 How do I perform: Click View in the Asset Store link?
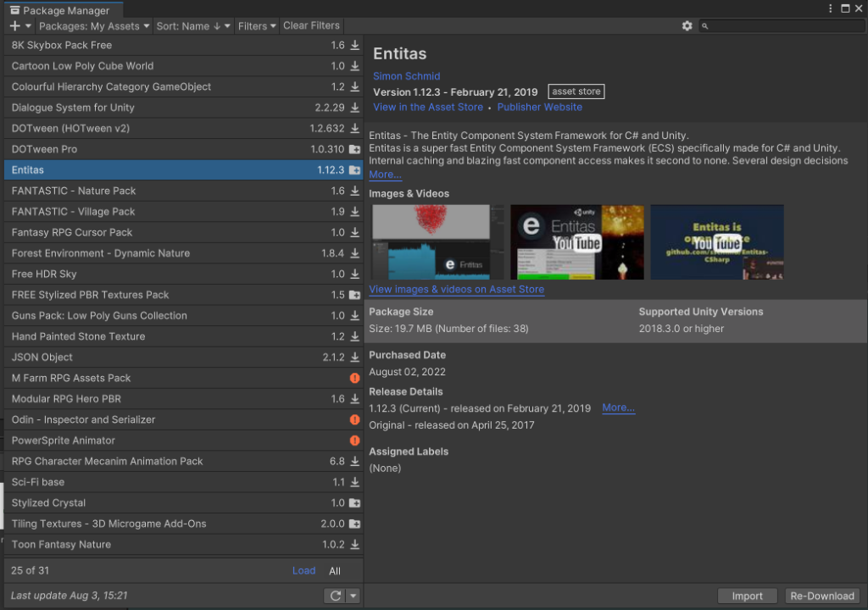point(428,108)
